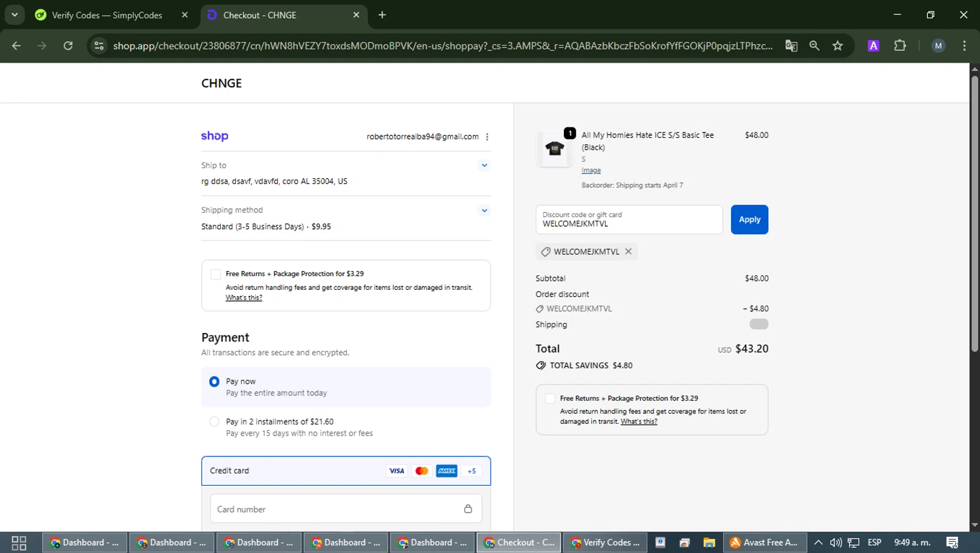
Task: Remove the WELCOMEJKMTVL discount tag
Action: pyautogui.click(x=628, y=251)
